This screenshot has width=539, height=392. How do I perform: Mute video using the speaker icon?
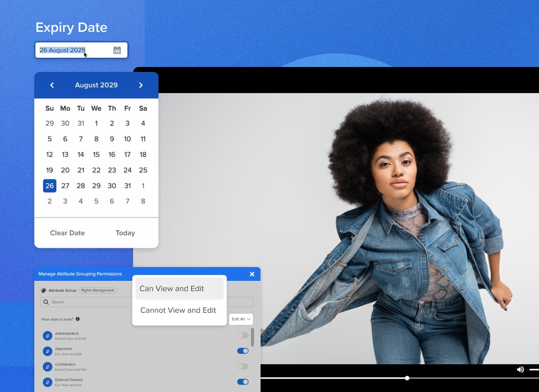click(x=520, y=370)
